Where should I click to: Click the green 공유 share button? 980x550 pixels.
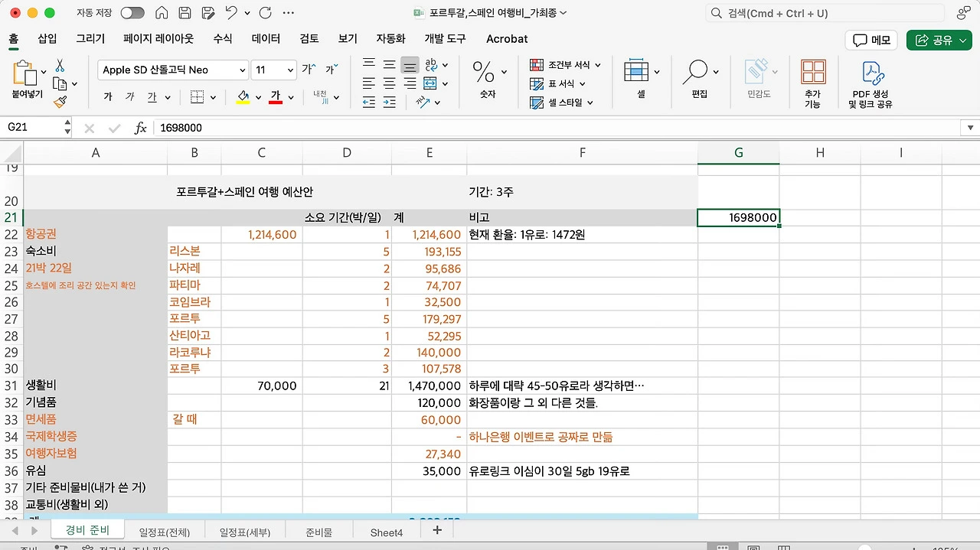tap(939, 41)
